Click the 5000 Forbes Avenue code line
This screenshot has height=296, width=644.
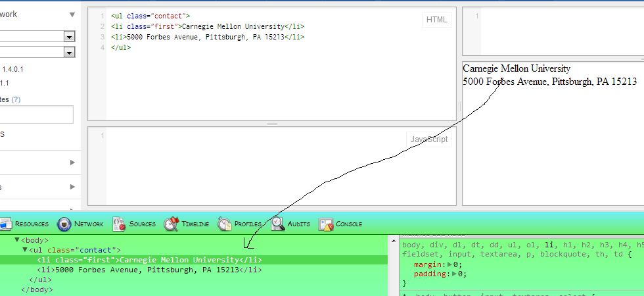(x=208, y=37)
